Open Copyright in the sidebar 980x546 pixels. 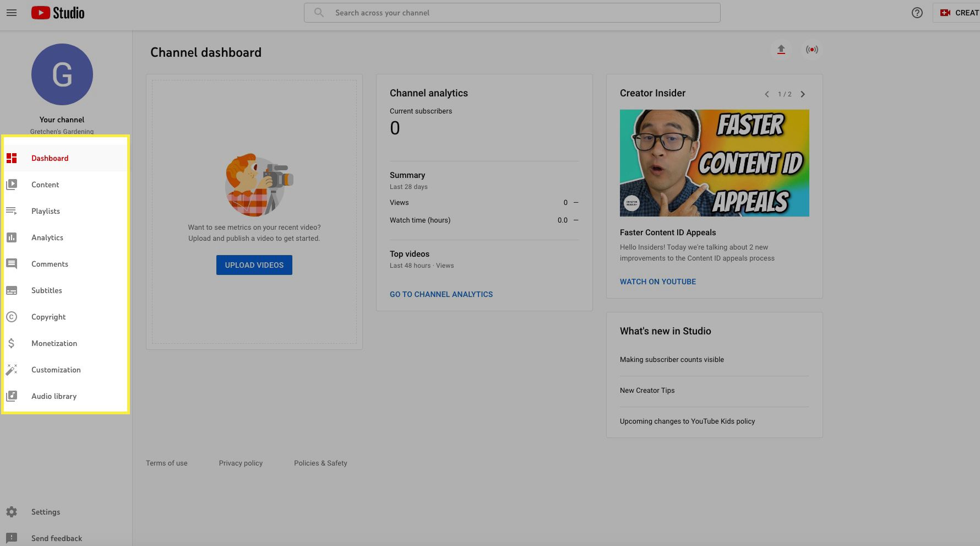48,317
